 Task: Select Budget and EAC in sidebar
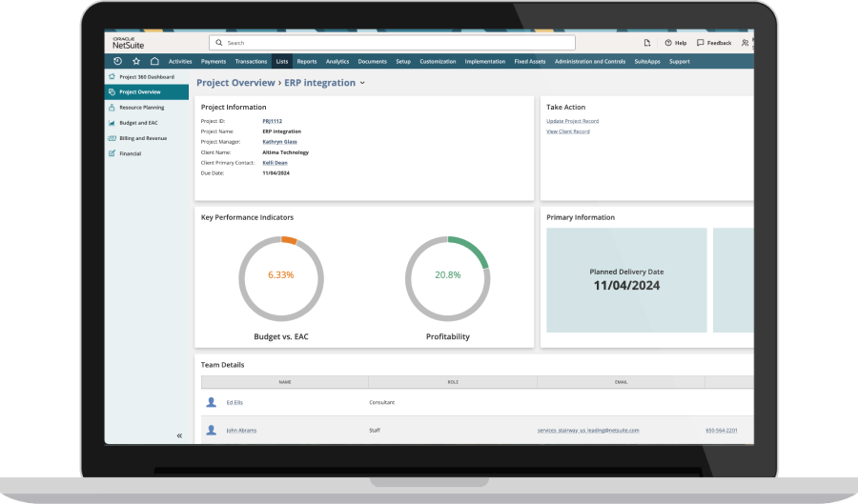pyautogui.click(x=138, y=123)
